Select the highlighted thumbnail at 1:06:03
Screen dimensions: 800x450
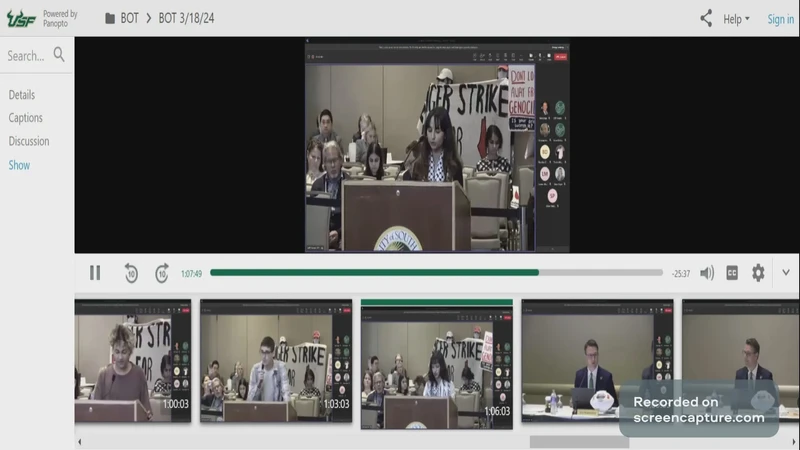point(437,364)
